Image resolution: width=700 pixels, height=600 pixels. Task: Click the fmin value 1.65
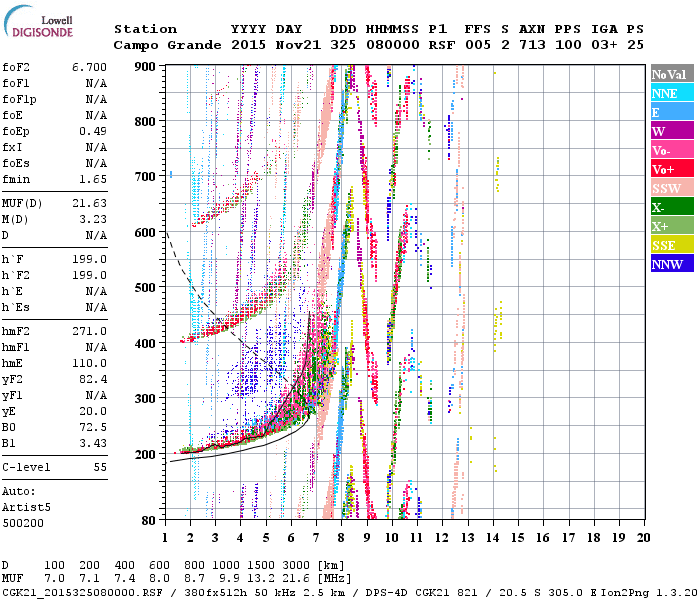point(93,179)
